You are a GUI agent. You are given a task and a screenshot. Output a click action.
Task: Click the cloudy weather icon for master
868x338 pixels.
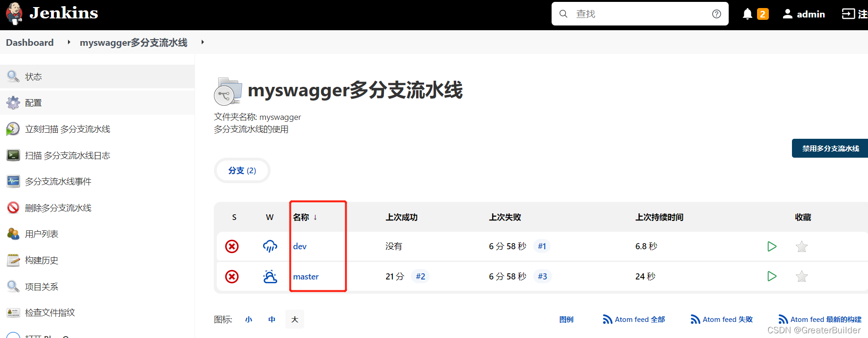coord(270,276)
